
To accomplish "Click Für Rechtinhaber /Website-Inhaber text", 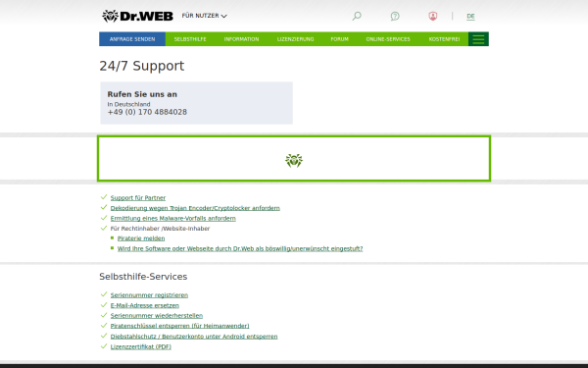I will click(x=160, y=229).
